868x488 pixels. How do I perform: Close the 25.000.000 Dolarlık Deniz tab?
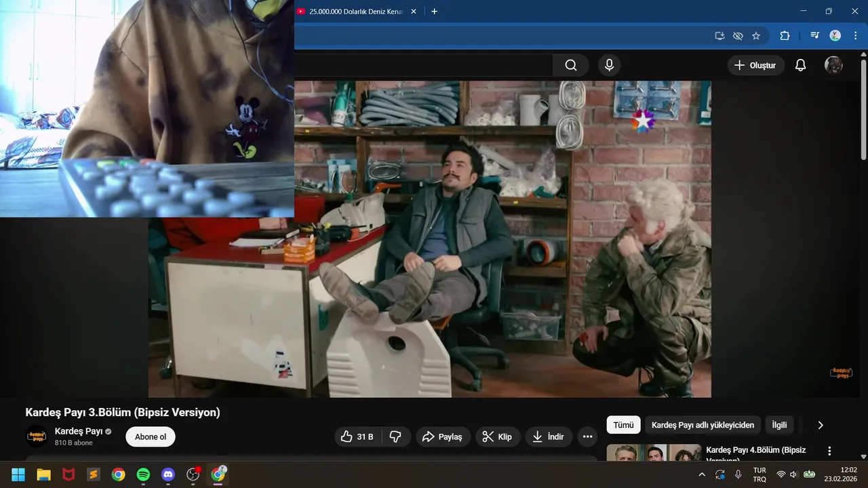414,12
